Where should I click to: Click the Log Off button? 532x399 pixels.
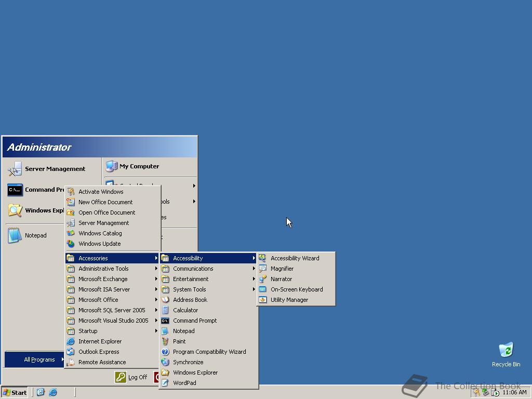(x=131, y=377)
